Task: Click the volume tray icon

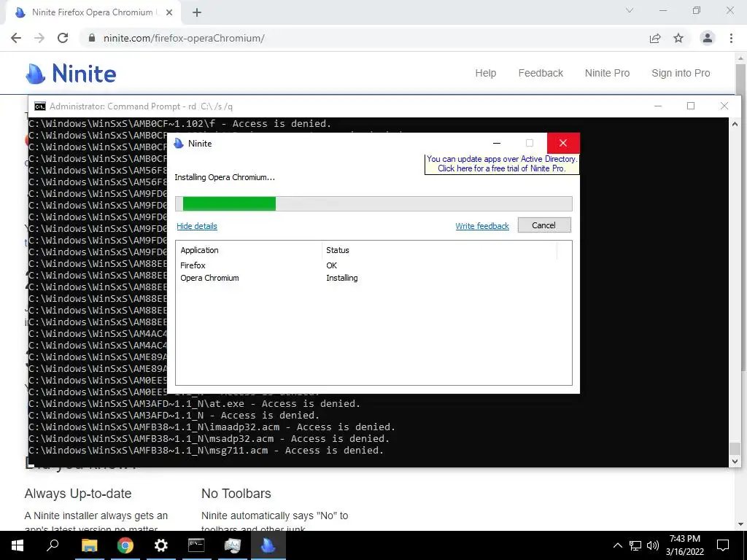Action: (653, 545)
